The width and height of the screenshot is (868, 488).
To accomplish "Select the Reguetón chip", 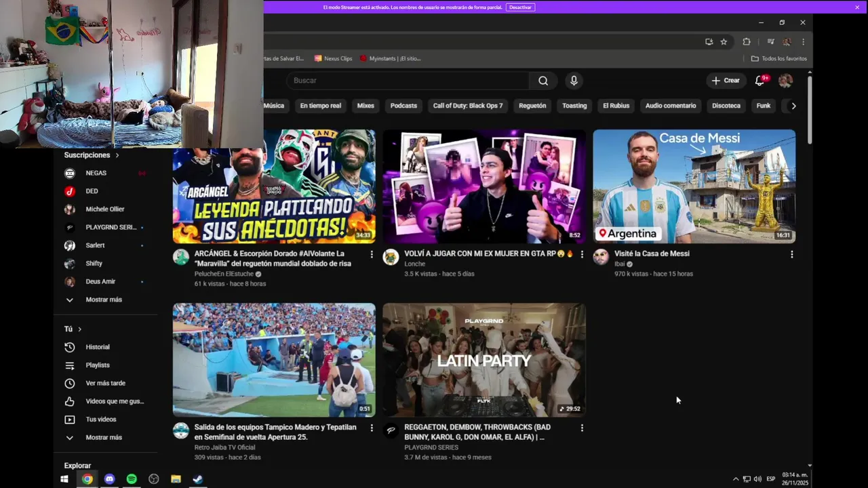I will [x=532, y=106].
